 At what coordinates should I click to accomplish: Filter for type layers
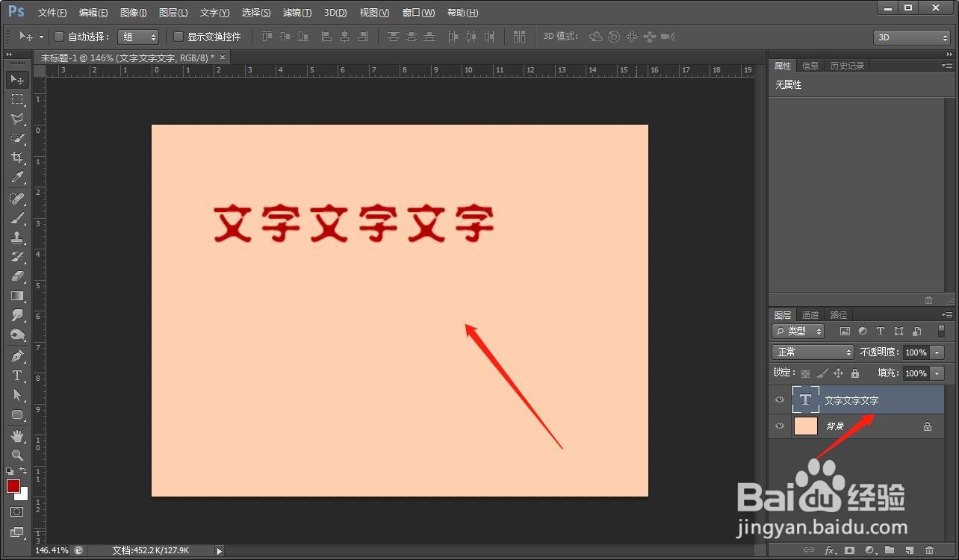(881, 331)
